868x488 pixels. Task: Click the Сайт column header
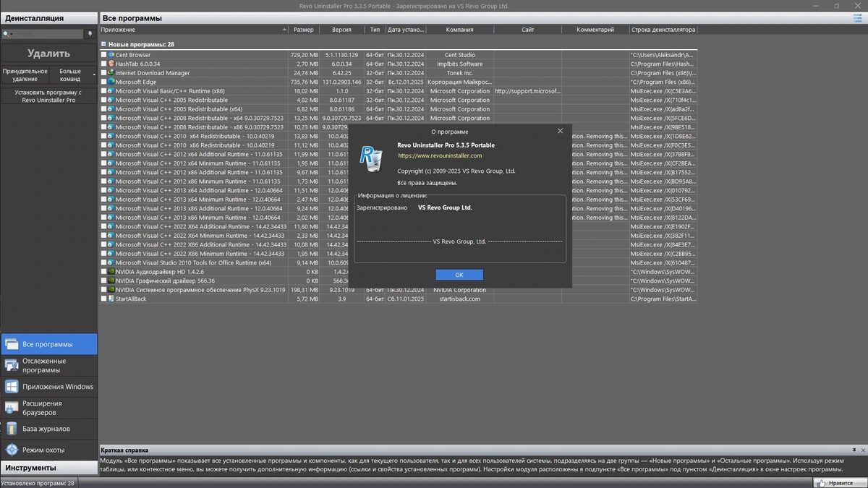(x=527, y=30)
